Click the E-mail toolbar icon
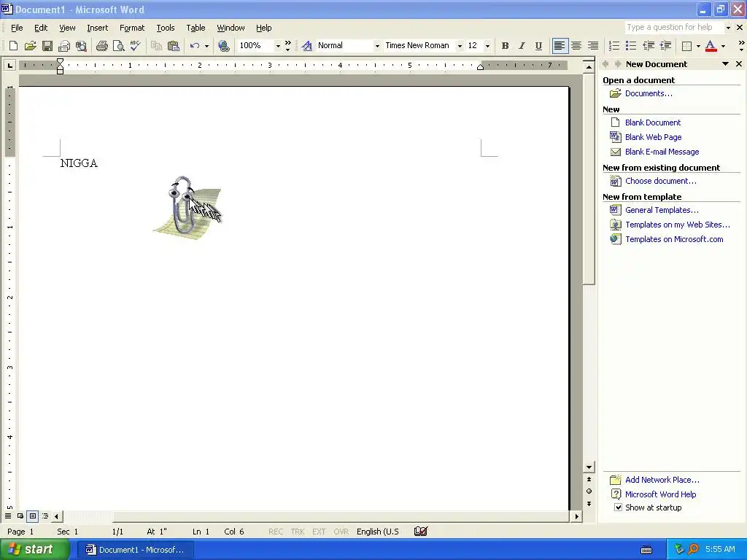 tap(64, 46)
